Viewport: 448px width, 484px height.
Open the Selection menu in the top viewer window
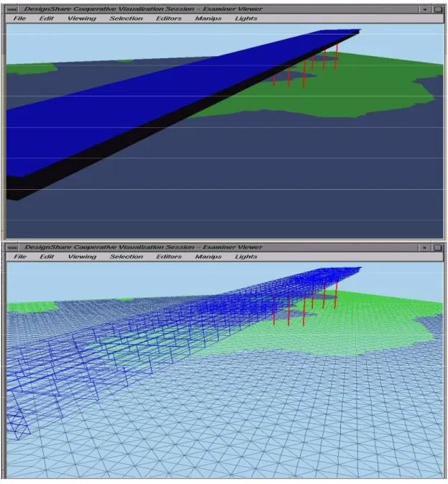click(126, 19)
